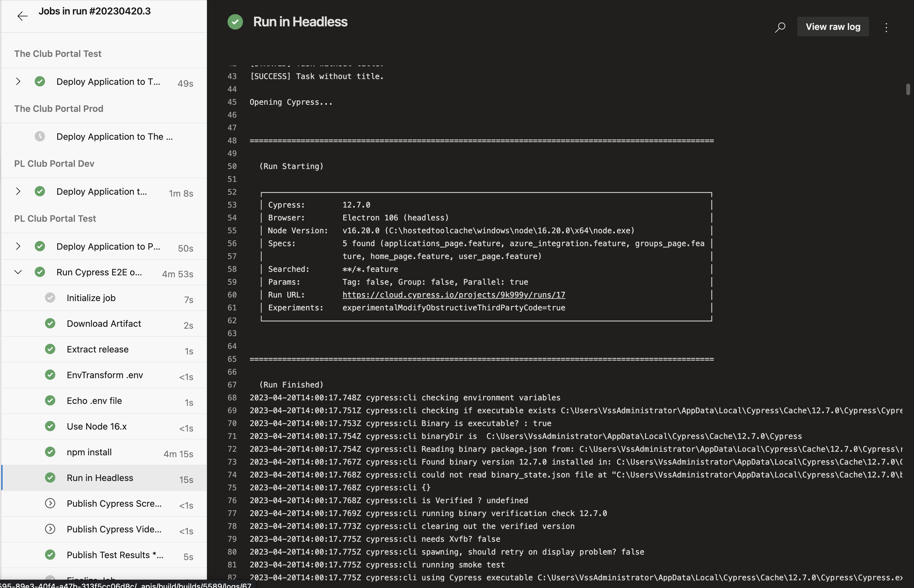Select the Publish Test Results step
Screen dimensions: 914x588
114,555
